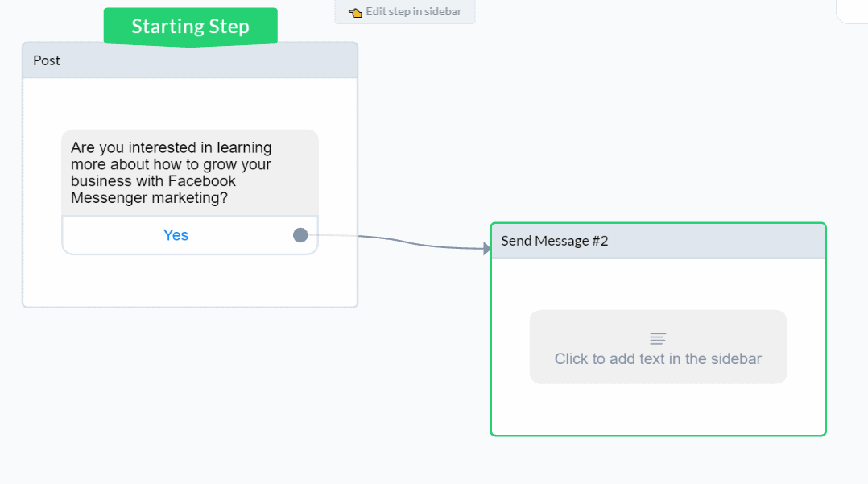Click the 'Click to add text in the sidebar' placeholder text
The image size is (868, 484).
658,359
